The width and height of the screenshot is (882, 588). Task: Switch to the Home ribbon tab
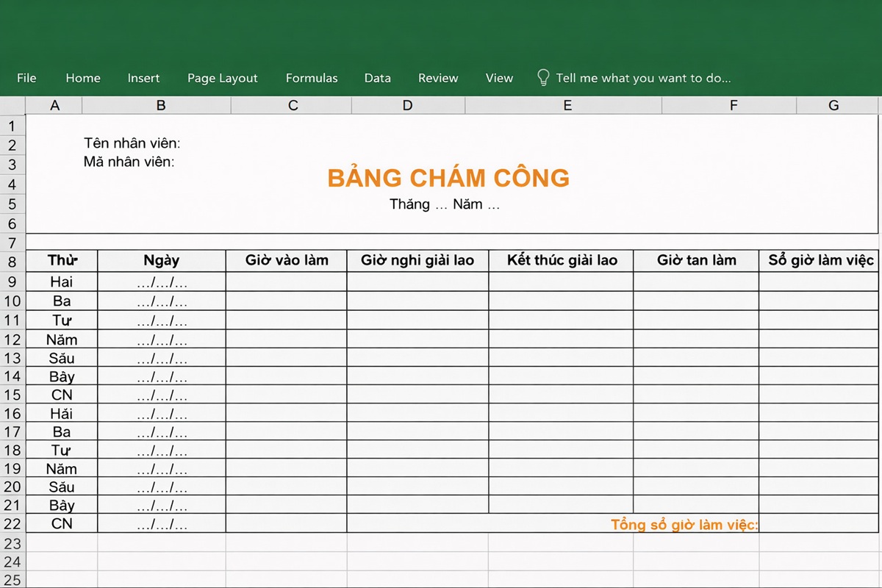(x=82, y=78)
